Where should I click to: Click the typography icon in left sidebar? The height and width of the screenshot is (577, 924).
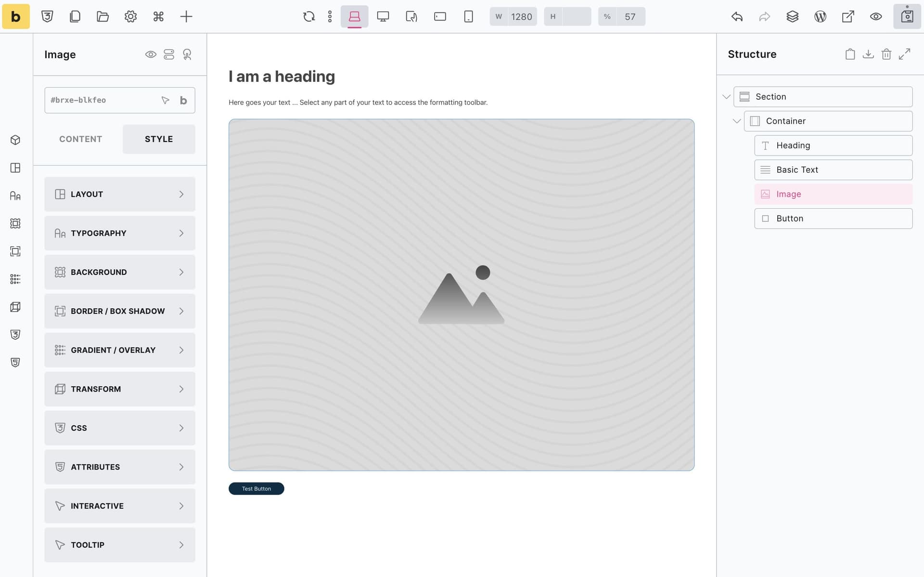pos(15,196)
